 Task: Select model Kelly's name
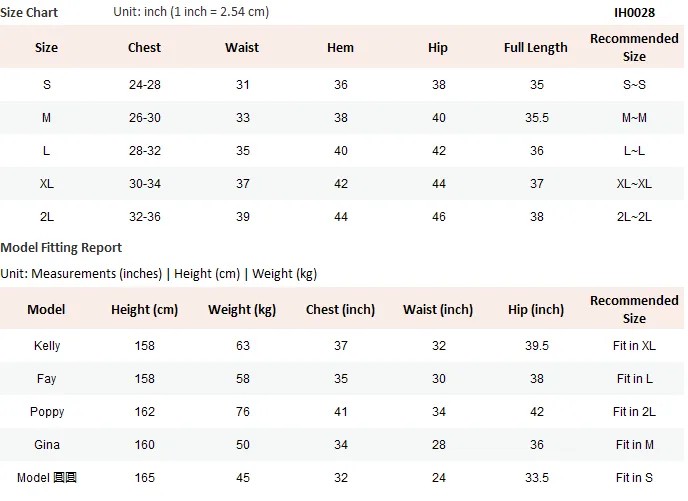(x=47, y=346)
